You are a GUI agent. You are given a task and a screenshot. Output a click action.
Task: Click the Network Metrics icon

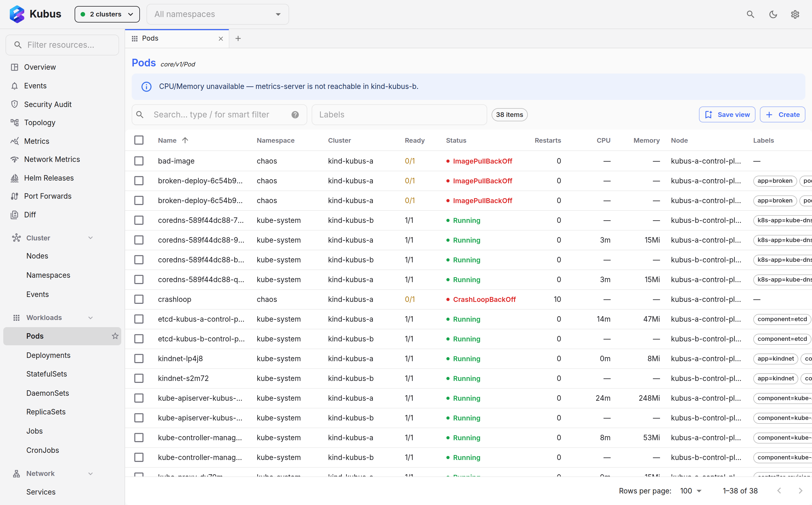[14, 159]
